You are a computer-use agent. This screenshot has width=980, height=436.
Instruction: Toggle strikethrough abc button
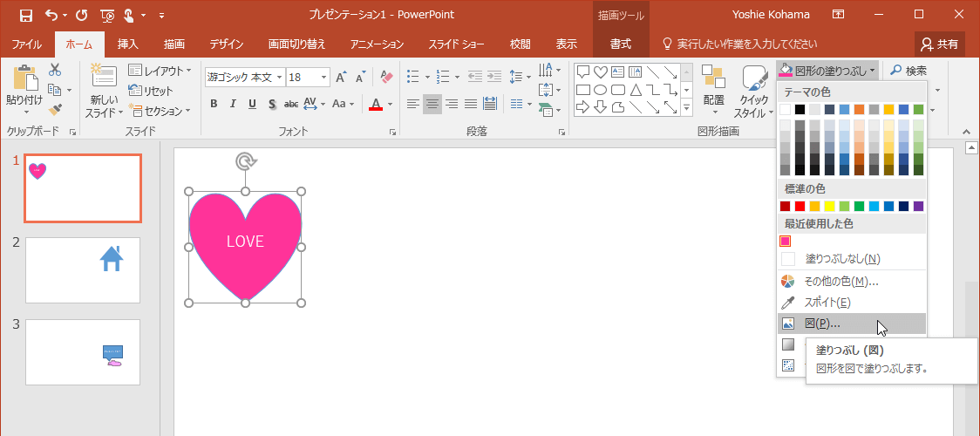291,104
